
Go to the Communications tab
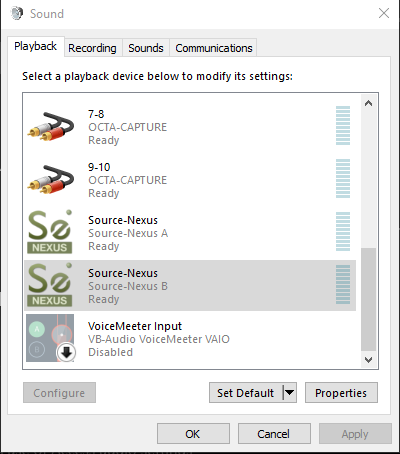pos(214,48)
